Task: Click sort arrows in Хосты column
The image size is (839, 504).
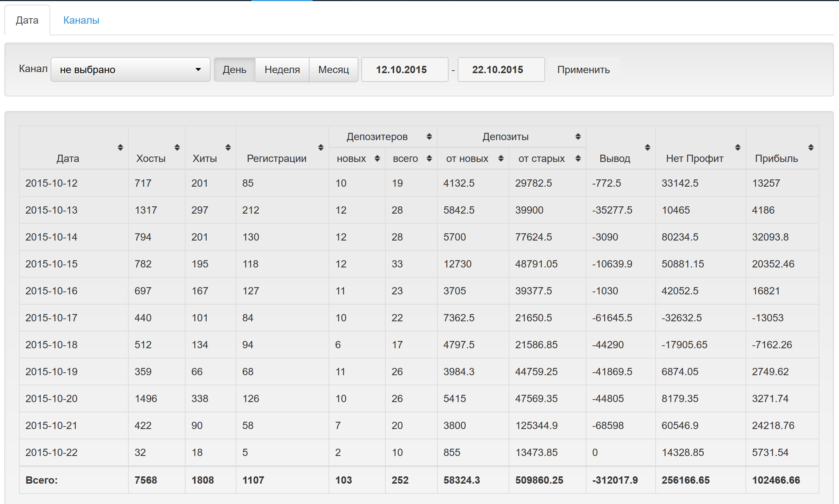Action: coord(177,147)
